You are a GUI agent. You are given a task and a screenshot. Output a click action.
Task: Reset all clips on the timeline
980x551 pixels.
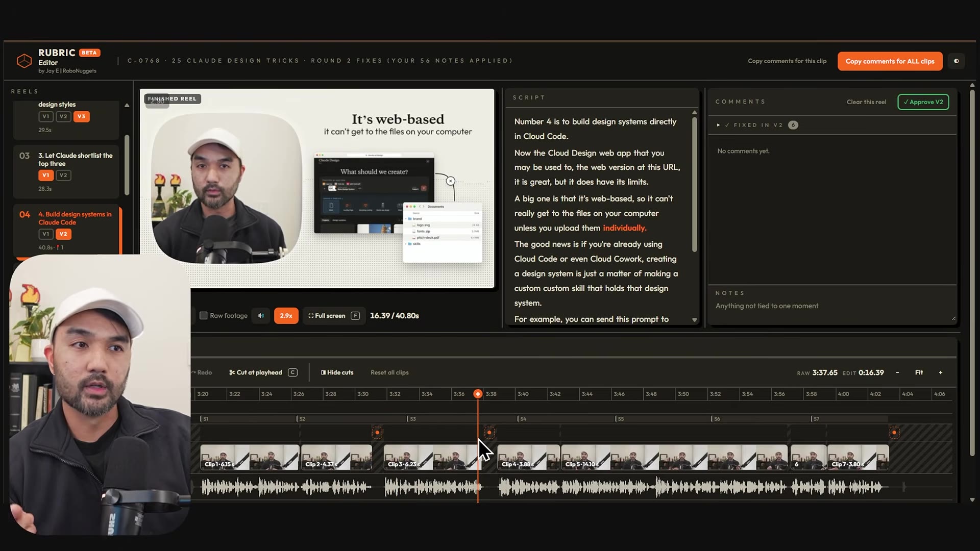[x=389, y=372]
